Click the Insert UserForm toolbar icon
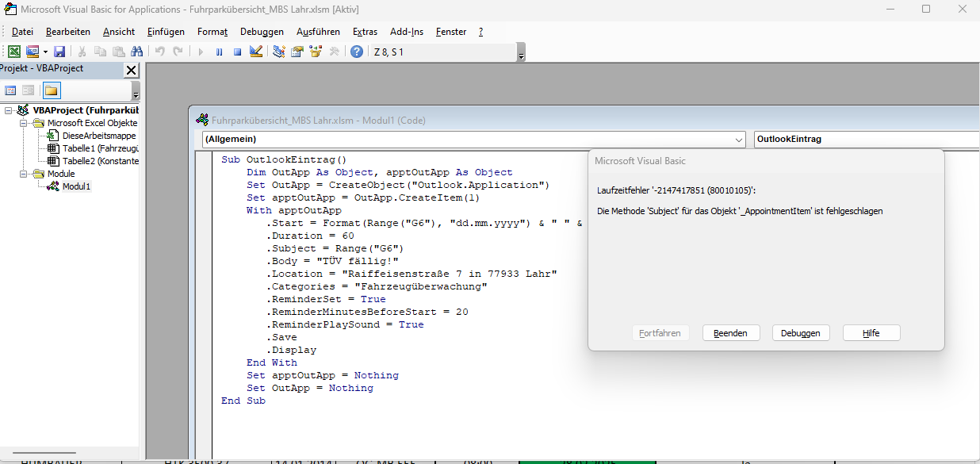The width and height of the screenshot is (980, 464). click(x=32, y=52)
